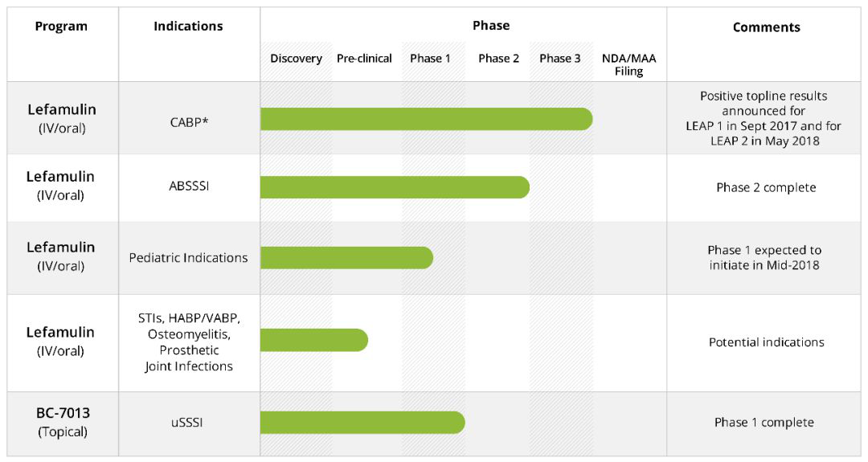Click the LEAP 1 topline results comment
The image size is (868, 462).
[x=763, y=118]
